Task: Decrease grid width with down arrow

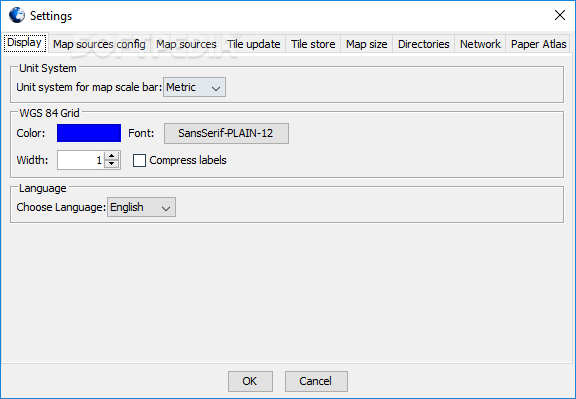Action: (112, 164)
